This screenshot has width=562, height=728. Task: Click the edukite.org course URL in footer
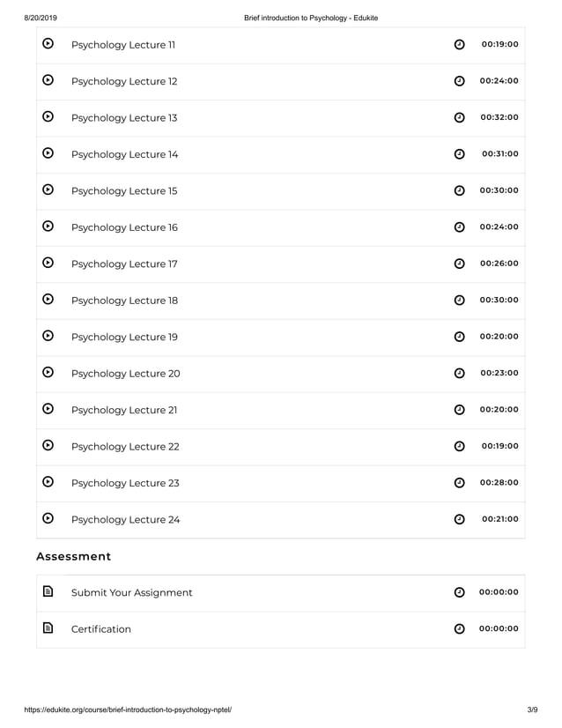click(x=128, y=709)
